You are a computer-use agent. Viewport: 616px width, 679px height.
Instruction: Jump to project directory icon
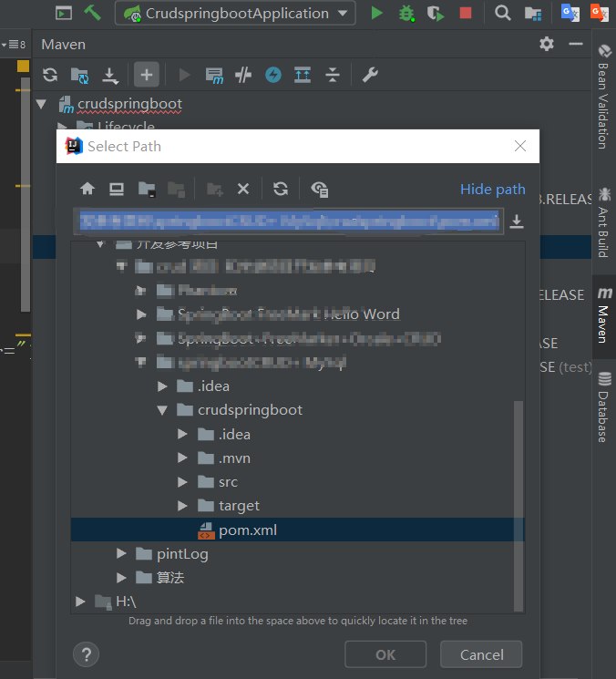147,190
